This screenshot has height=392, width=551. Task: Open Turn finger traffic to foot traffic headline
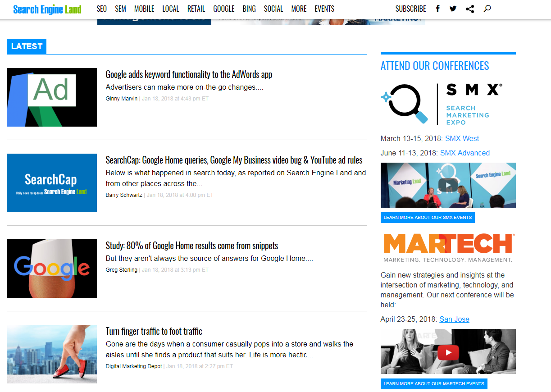click(x=154, y=331)
